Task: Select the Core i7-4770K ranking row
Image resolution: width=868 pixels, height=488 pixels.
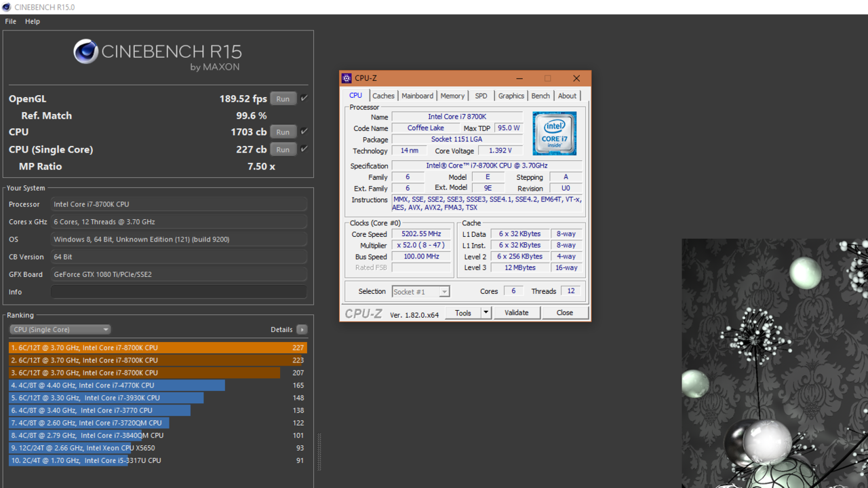Action: pyautogui.click(x=158, y=386)
